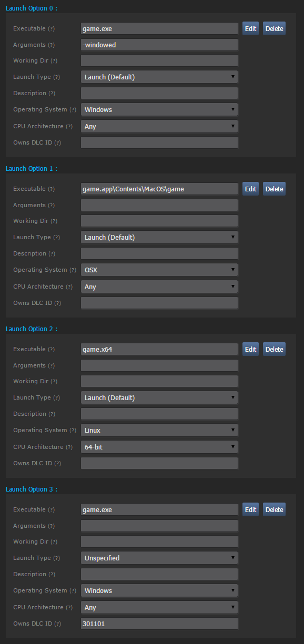Delete Launch Option 3

tap(274, 509)
